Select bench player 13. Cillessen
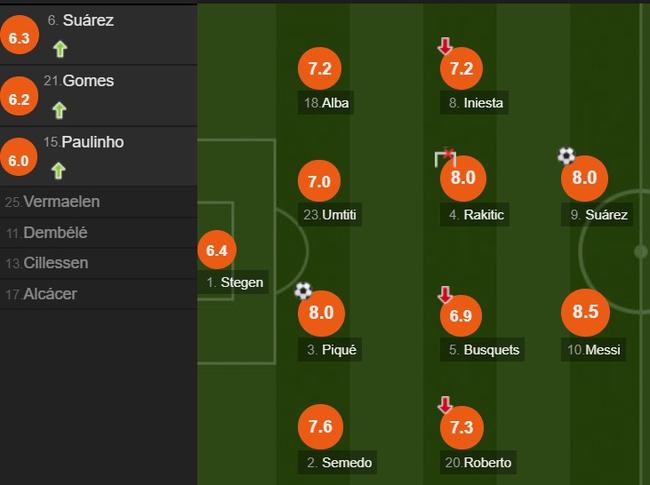Image resolution: width=650 pixels, height=485 pixels. pos(98,264)
